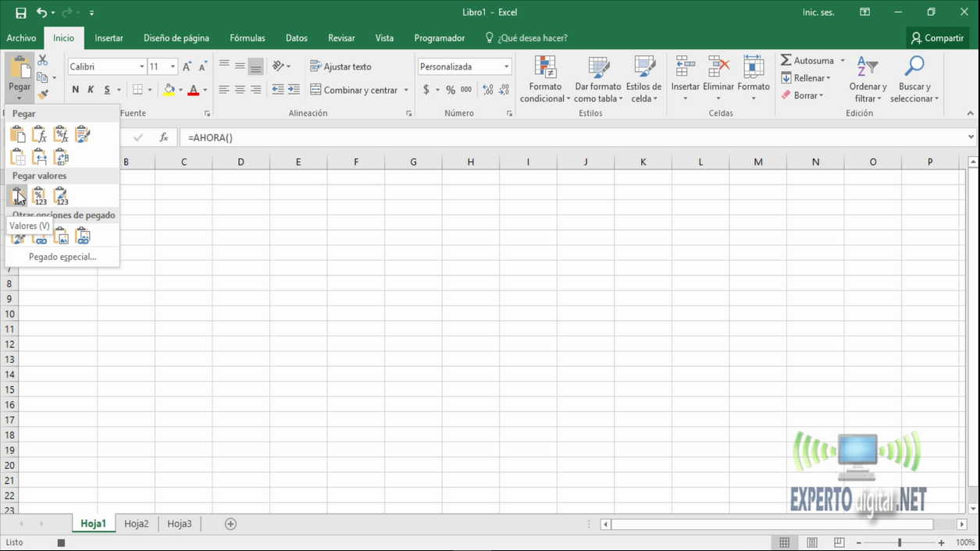Expand the Personalizada number format dropdown
The width and height of the screenshot is (980, 551).
click(x=506, y=67)
